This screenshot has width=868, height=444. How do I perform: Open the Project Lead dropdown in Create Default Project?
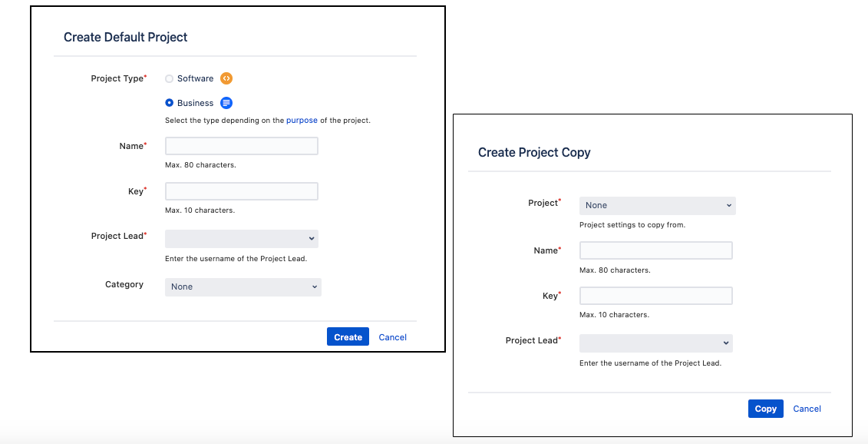click(x=241, y=239)
